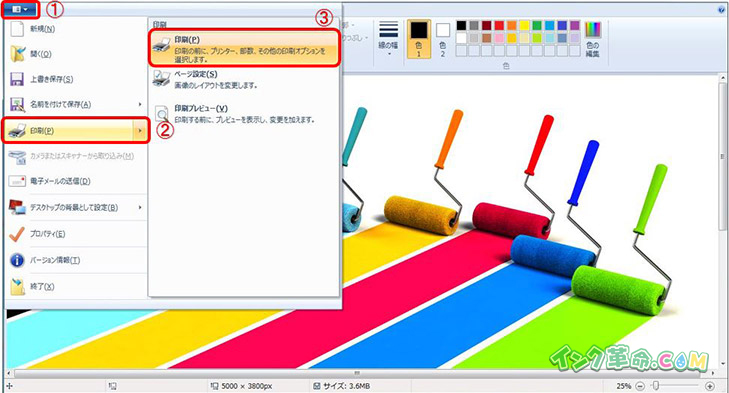Click the vertical scrollbar down arrow
Viewport: 729px width, 393px height.
[722, 365]
